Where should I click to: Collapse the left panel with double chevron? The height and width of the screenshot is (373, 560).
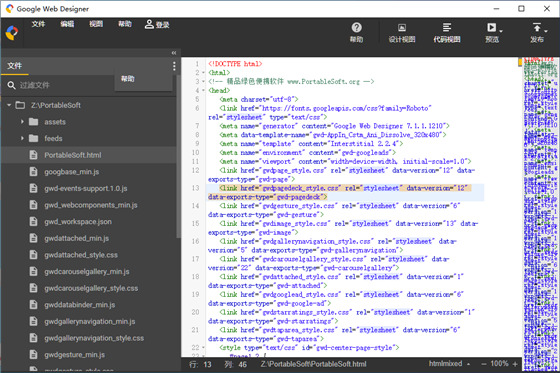pyautogui.click(x=174, y=53)
